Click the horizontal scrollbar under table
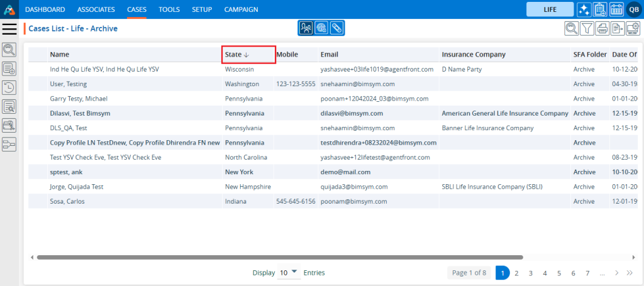 [280, 257]
